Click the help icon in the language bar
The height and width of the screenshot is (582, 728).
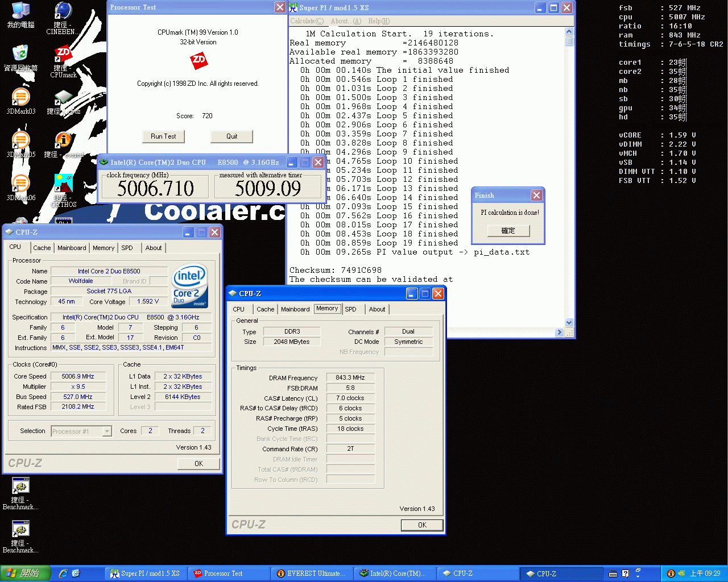click(x=626, y=573)
